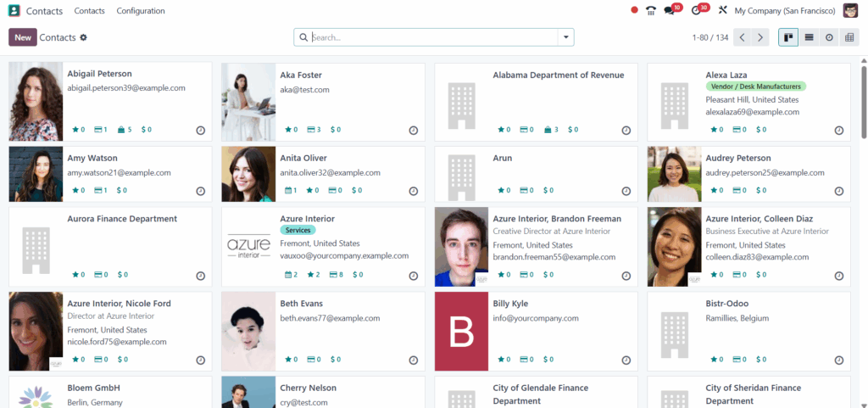Switch to Activity view
Viewport: 868px width, 408px height.
[x=828, y=37]
